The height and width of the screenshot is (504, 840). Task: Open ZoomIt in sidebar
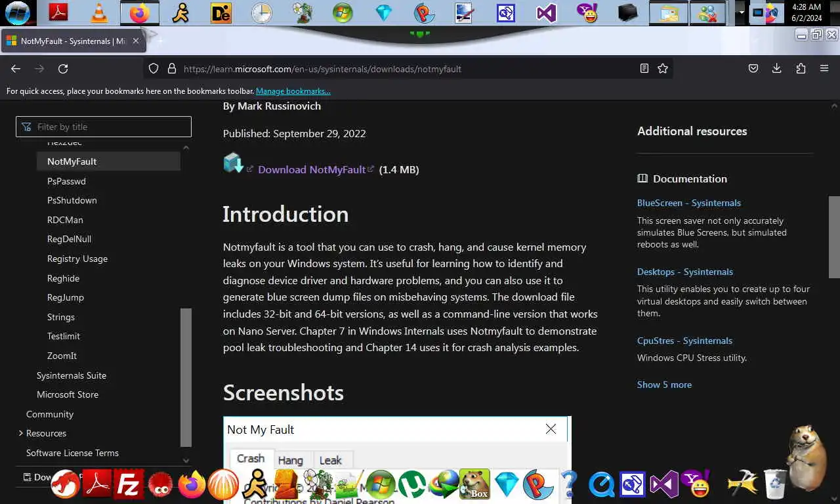[x=62, y=356]
